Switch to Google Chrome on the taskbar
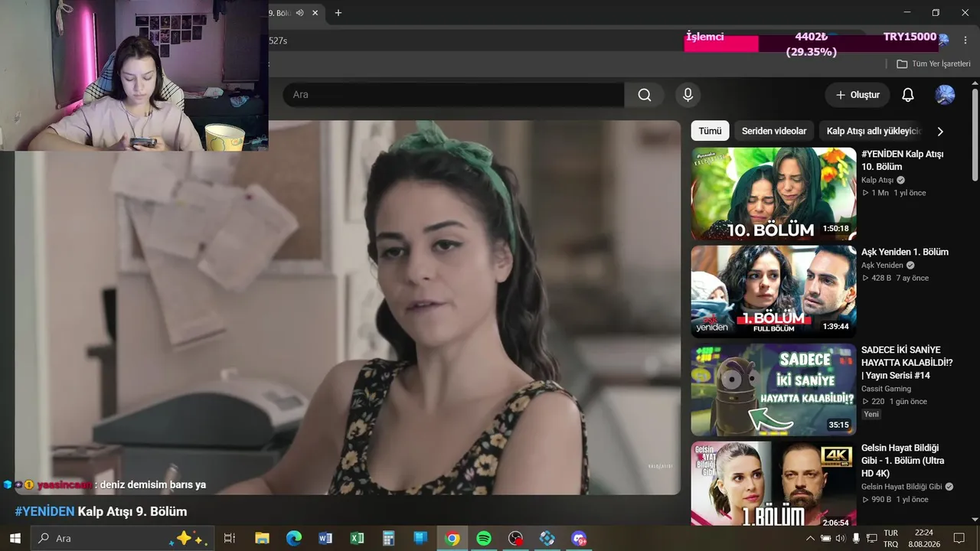The width and height of the screenshot is (980, 551). coord(452,538)
